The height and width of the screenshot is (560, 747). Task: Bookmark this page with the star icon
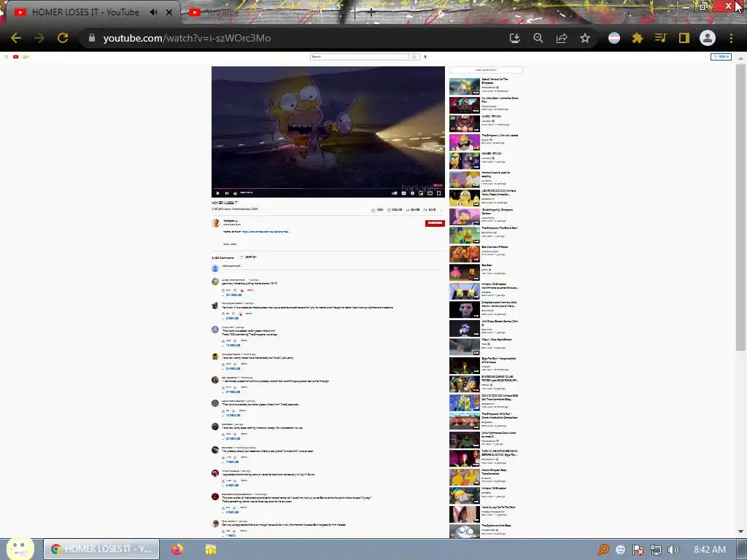coord(585,38)
